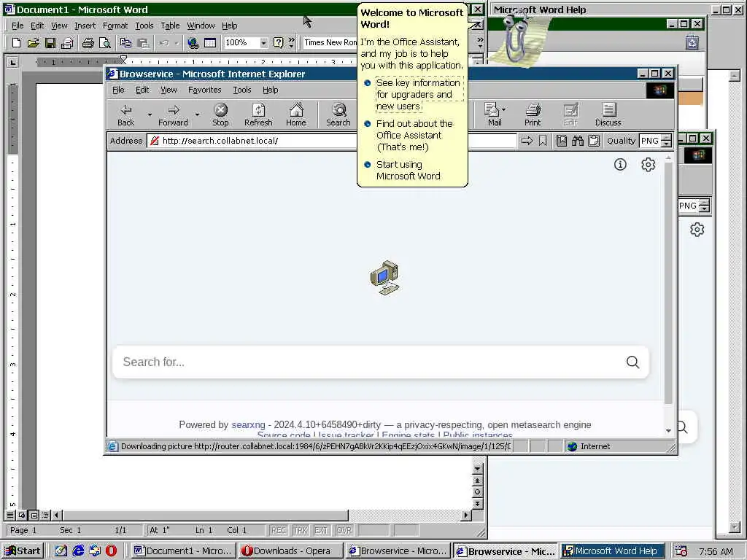This screenshot has height=560, width=747.
Task: Click the Print button in Internet Explorer toolbar
Action: coord(533,114)
